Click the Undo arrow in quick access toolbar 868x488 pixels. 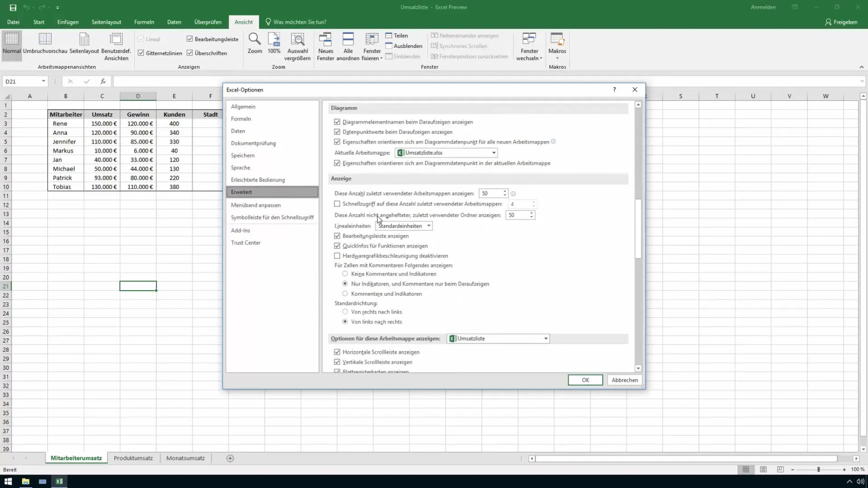(x=26, y=7)
